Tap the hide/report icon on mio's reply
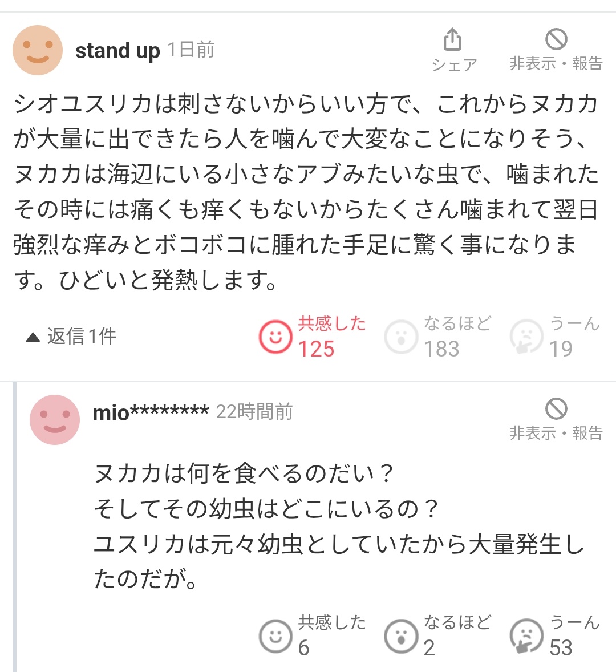This screenshot has width=616, height=672. (x=556, y=408)
